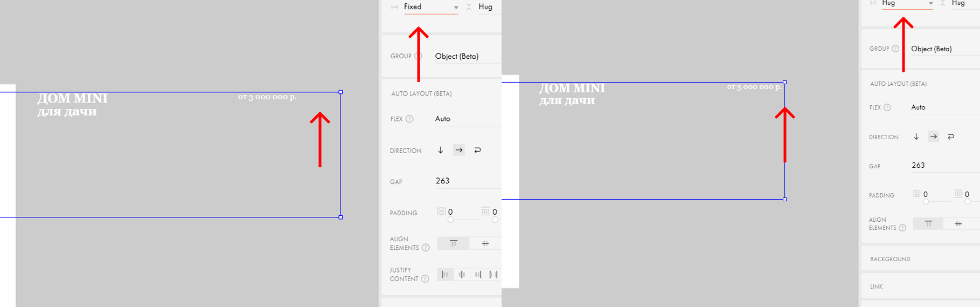Click horizontal padding icon in right panel

[917, 194]
